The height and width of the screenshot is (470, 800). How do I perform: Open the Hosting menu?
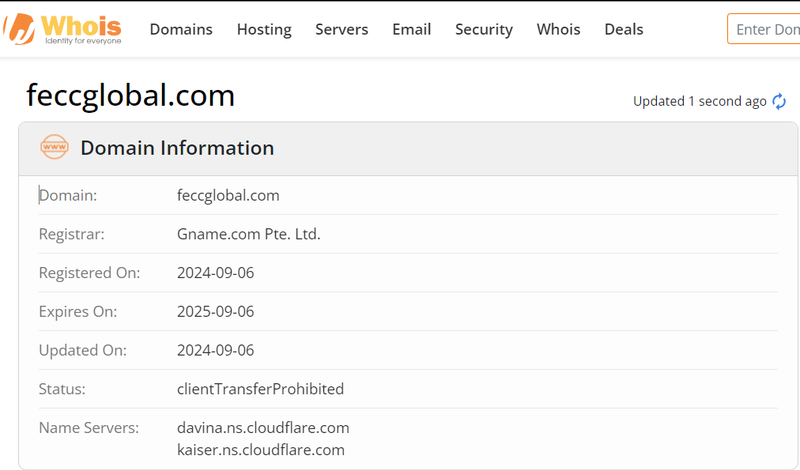[264, 29]
